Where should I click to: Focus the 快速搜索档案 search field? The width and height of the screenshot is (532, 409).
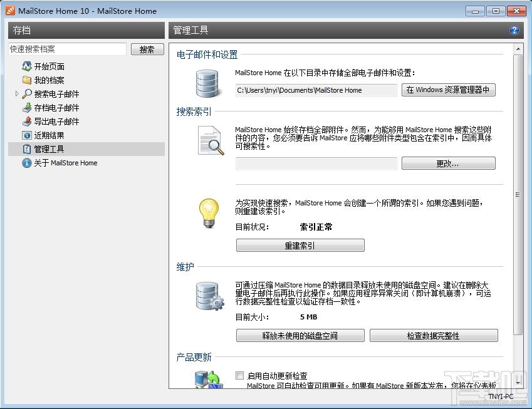(67, 49)
